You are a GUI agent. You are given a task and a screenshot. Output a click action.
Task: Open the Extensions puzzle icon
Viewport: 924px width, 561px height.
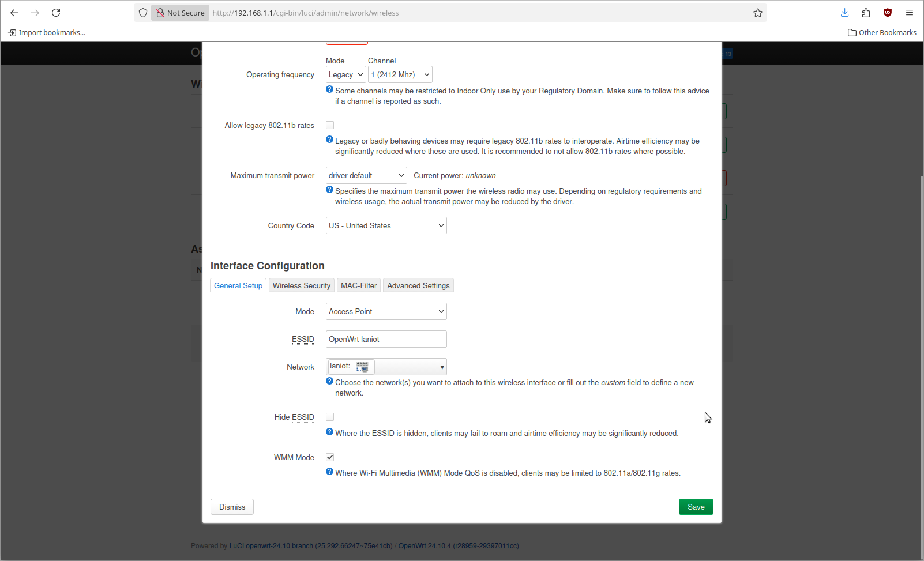(x=866, y=13)
